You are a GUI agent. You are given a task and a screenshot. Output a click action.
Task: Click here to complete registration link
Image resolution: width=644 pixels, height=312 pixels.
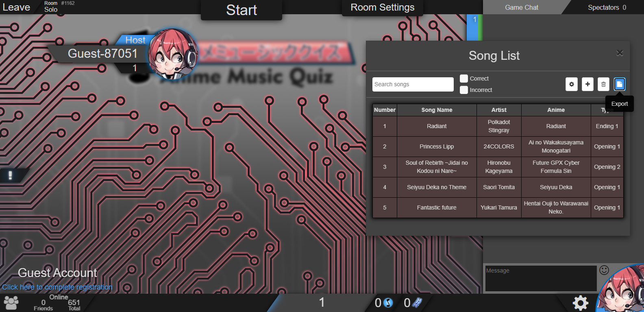click(57, 287)
